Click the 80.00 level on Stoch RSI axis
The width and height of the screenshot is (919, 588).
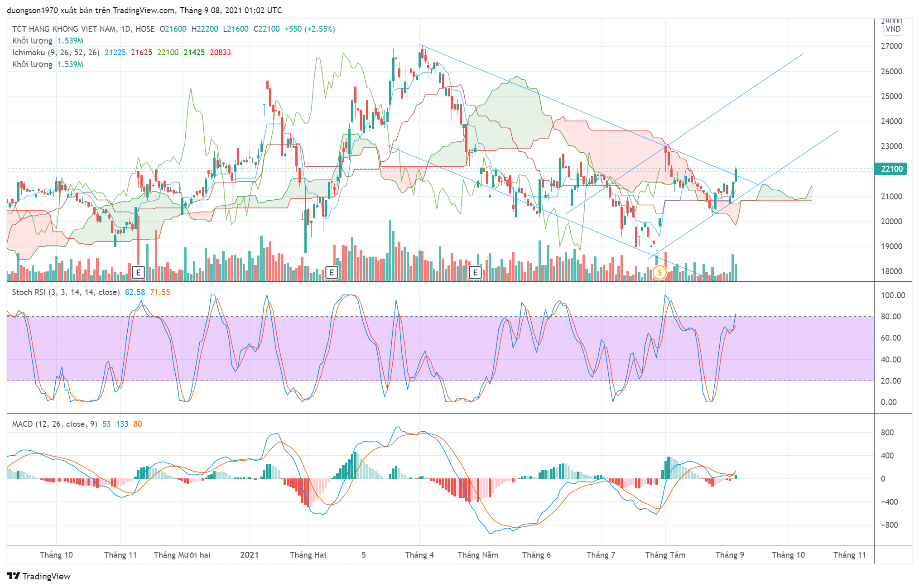point(890,317)
